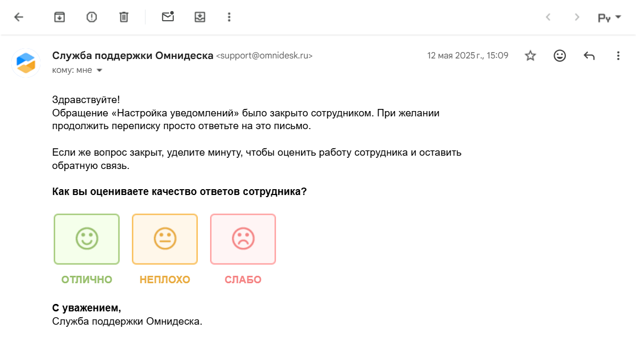The width and height of the screenshot is (636, 364).
Task: Add an emoji reaction to the message
Action: coord(559,56)
